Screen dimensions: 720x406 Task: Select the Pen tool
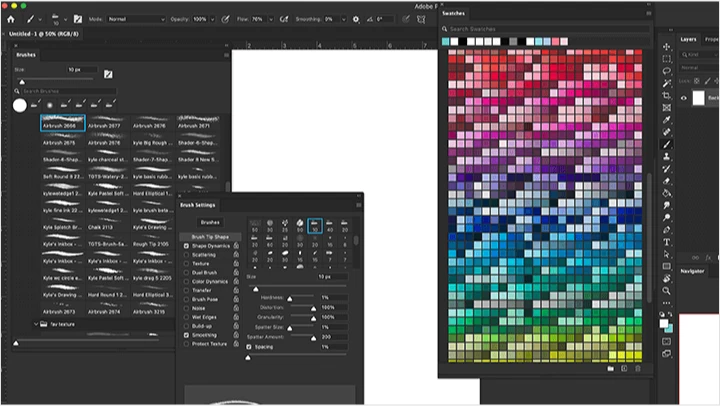666,230
